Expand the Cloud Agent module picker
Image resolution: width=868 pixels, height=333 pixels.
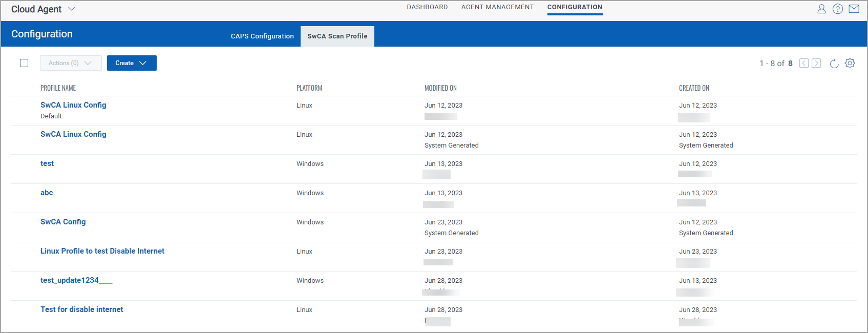coord(71,9)
